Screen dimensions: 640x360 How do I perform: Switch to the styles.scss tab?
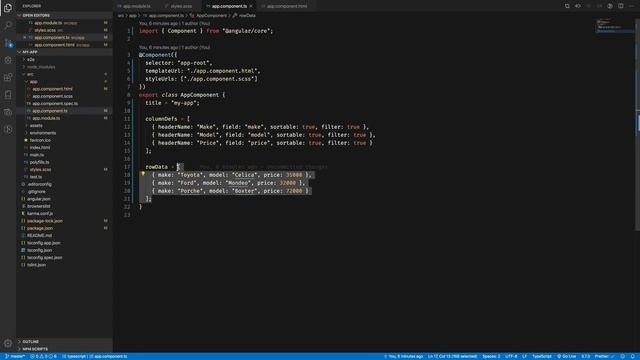tap(181, 6)
